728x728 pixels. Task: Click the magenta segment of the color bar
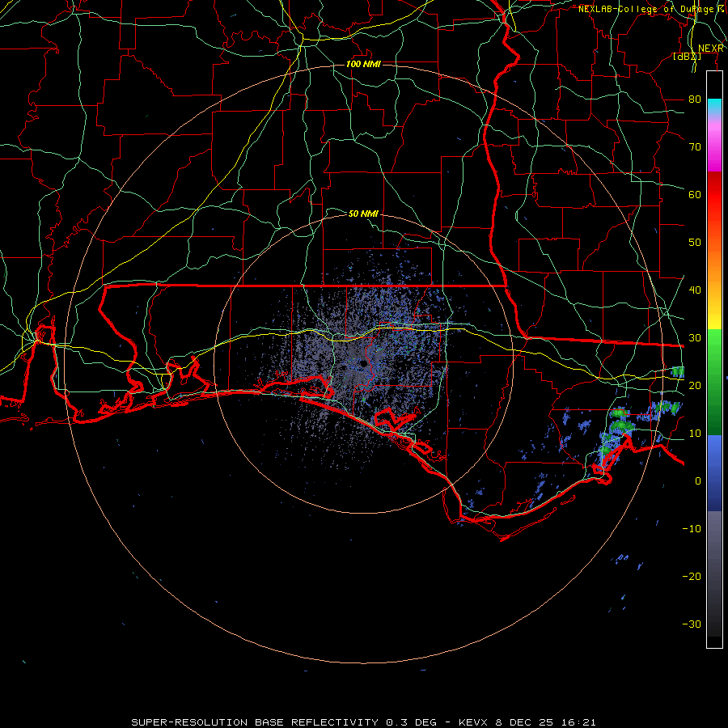[714, 149]
